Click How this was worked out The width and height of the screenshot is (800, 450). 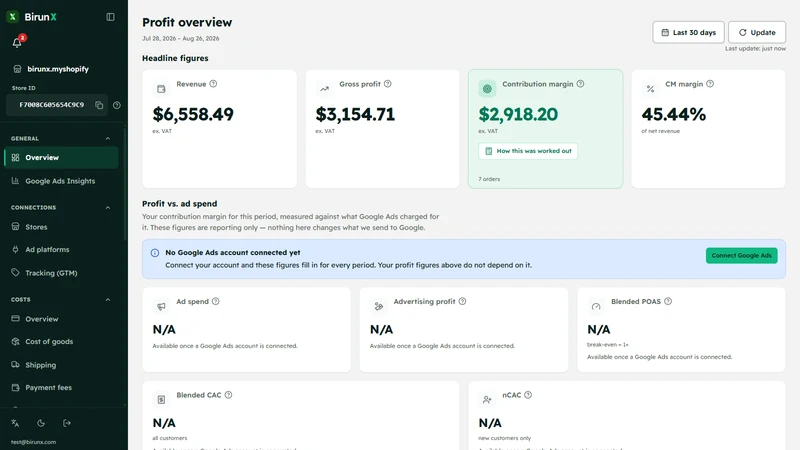pyautogui.click(x=528, y=151)
